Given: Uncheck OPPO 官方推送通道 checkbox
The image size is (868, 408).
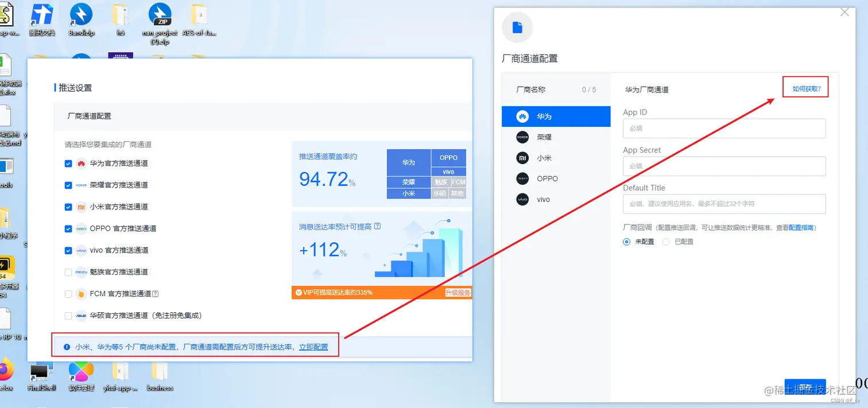Looking at the screenshot, I should (x=68, y=229).
